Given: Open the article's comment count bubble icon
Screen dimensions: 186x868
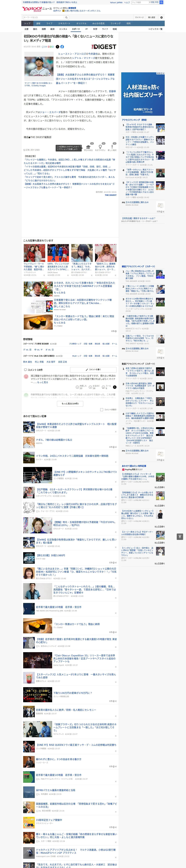Looking at the screenshot, I should click(x=43, y=47).
